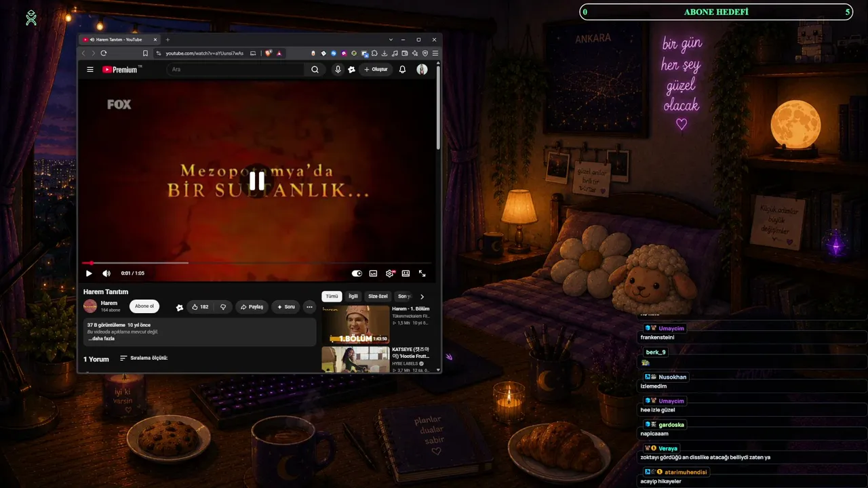Open the browser main menu

click(x=435, y=53)
